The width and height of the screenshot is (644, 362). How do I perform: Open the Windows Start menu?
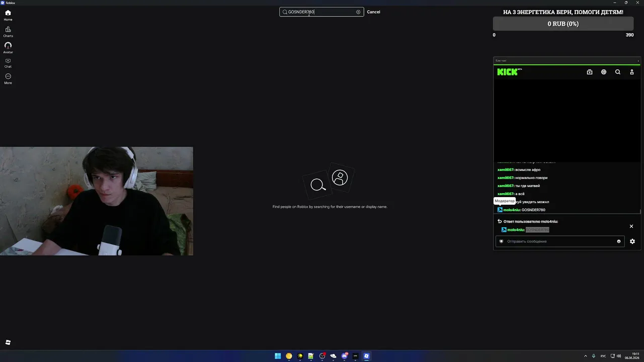(278, 356)
